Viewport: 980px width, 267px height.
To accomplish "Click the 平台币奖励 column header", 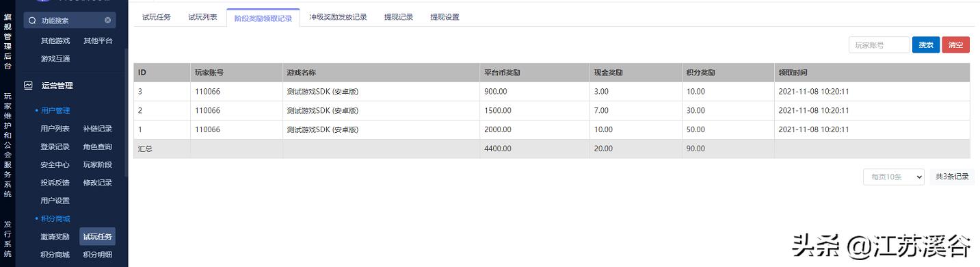I will pyautogui.click(x=534, y=73).
